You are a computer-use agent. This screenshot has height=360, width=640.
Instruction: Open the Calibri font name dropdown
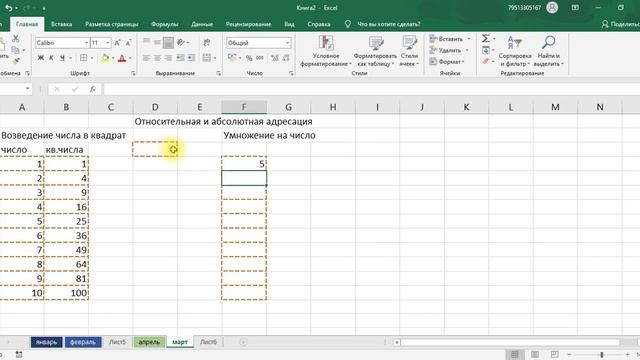point(87,42)
